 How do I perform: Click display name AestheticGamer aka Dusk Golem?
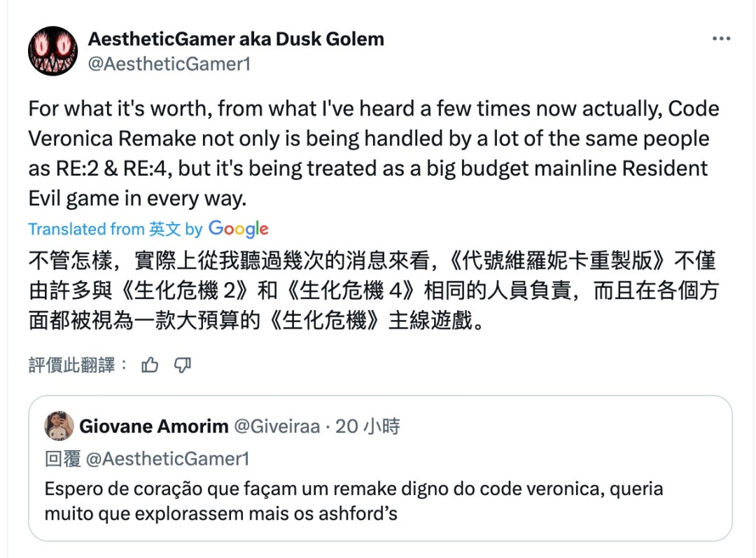[235, 39]
